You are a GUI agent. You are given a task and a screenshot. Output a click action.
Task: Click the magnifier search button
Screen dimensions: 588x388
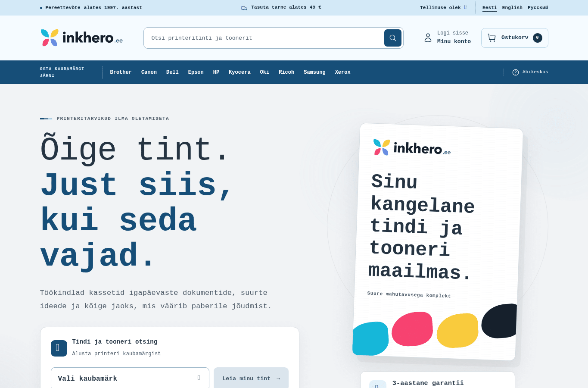393,38
